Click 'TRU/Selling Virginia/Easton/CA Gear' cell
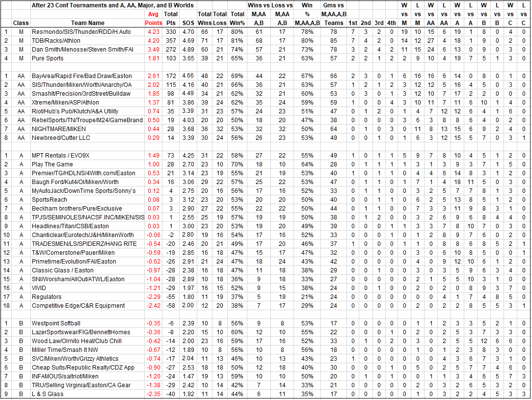This screenshot has width=532, height=400. click(87, 385)
